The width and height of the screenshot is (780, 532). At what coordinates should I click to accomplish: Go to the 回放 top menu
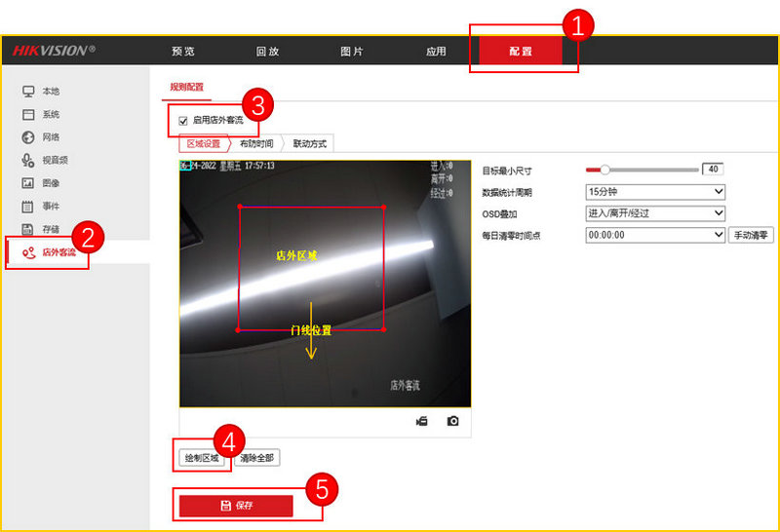click(x=267, y=52)
